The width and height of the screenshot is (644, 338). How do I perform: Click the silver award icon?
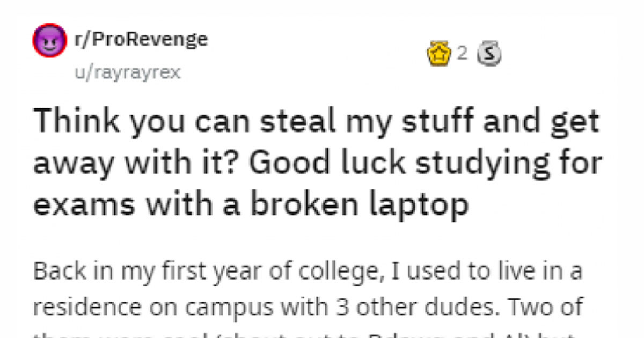pyautogui.click(x=489, y=54)
